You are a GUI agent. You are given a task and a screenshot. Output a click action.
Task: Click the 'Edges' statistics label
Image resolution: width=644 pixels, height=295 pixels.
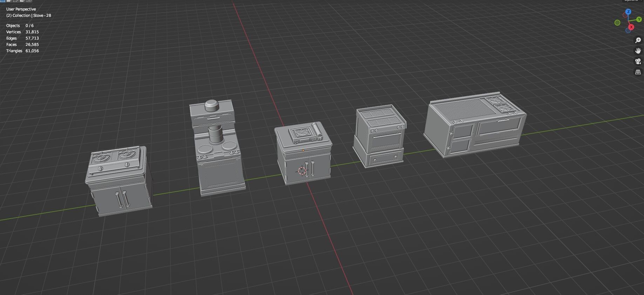pyautogui.click(x=11, y=38)
